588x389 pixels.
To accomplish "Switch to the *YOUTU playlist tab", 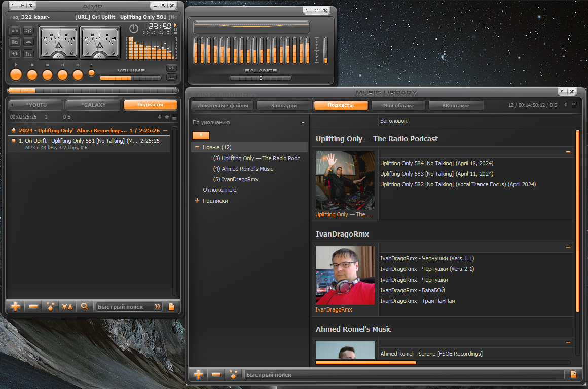I will coord(36,105).
